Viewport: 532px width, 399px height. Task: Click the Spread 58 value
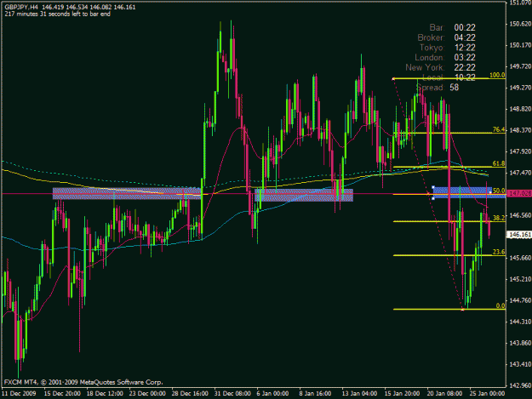click(455, 88)
